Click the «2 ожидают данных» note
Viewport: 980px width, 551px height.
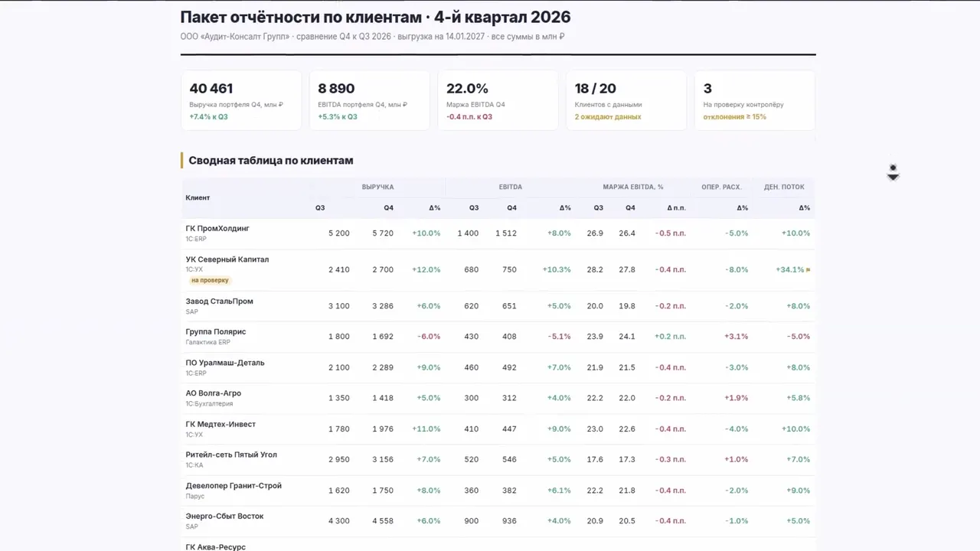(608, 117)
